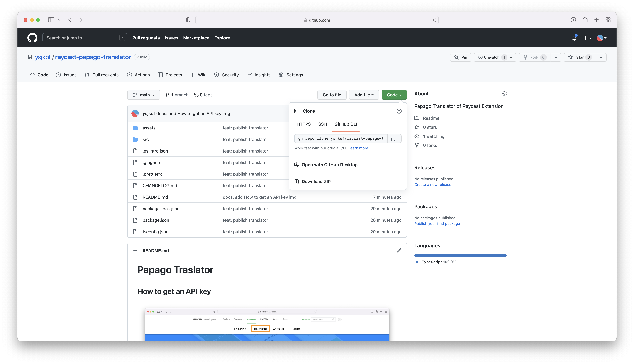This screenshot has height=364, width=634.
Task: Open clone help via the question mark icon
Action: coord(399,111)
